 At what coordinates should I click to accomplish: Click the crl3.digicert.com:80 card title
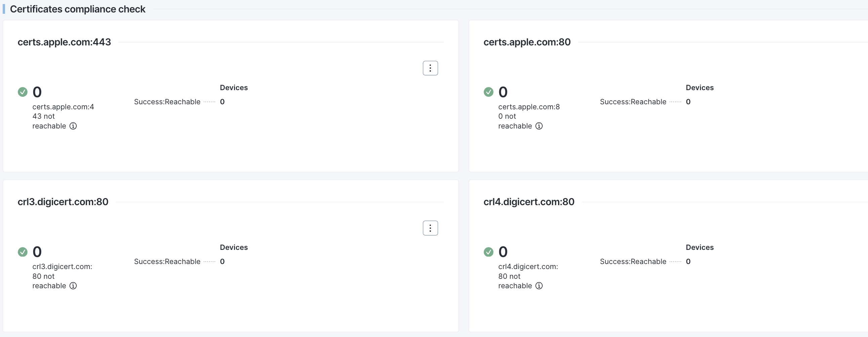[x=63, y=202]
